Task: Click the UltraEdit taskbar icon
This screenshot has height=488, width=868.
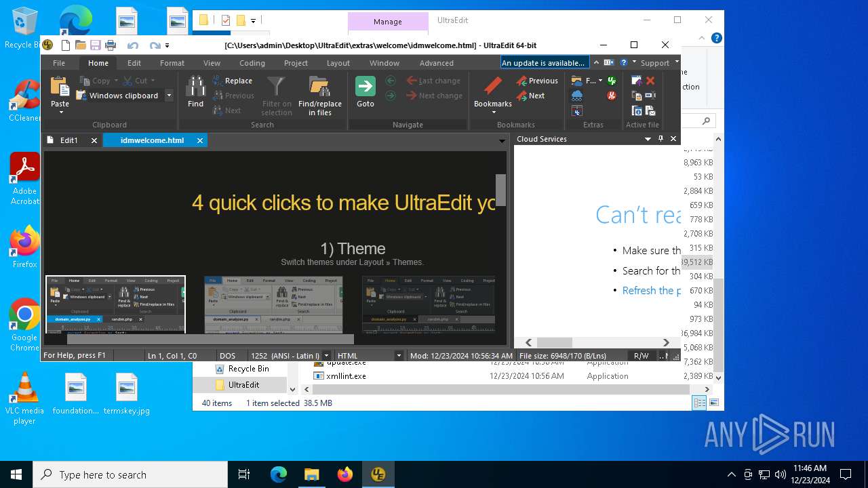Action: point(378,474)
